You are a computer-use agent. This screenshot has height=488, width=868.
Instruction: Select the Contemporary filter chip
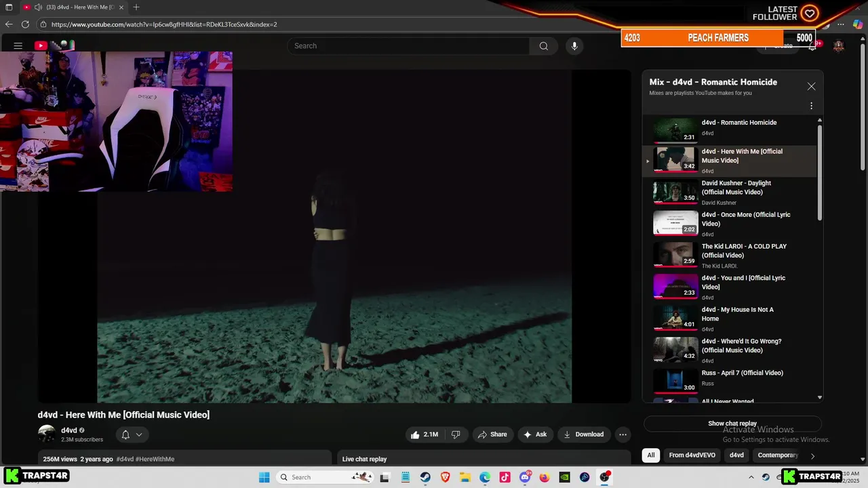coord(778,455)
